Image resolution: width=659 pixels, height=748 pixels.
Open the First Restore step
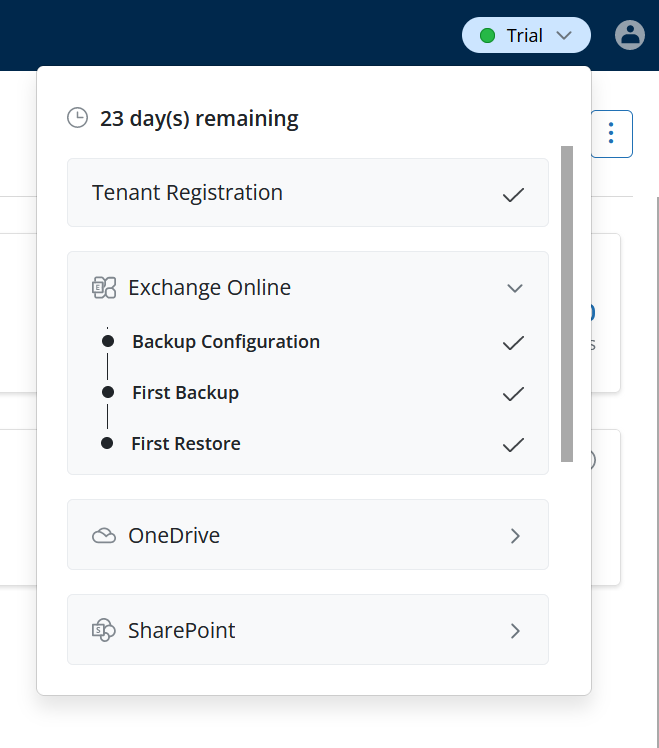(x=186, y=444)
